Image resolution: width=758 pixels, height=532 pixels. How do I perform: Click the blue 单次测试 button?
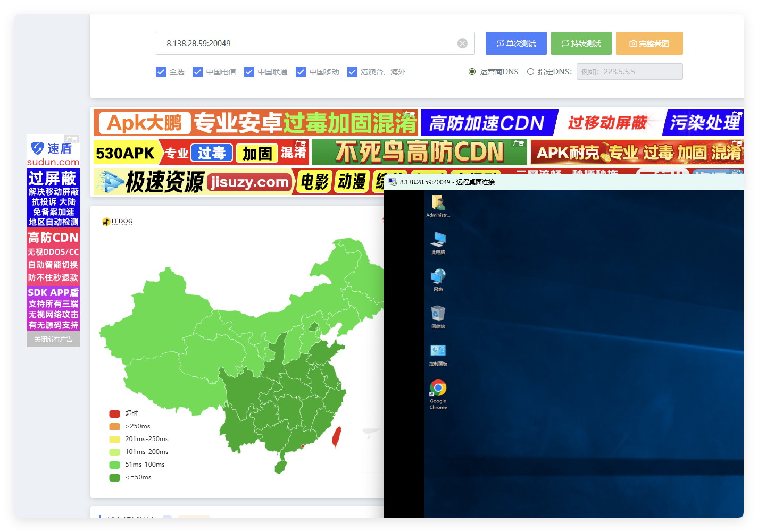pyautogui.click(x=516, y=44)
